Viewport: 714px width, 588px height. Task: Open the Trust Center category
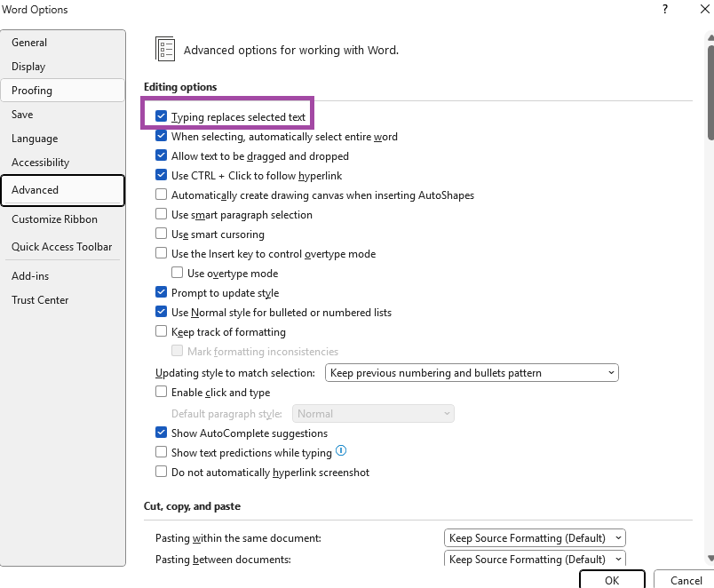pos(63,300)
